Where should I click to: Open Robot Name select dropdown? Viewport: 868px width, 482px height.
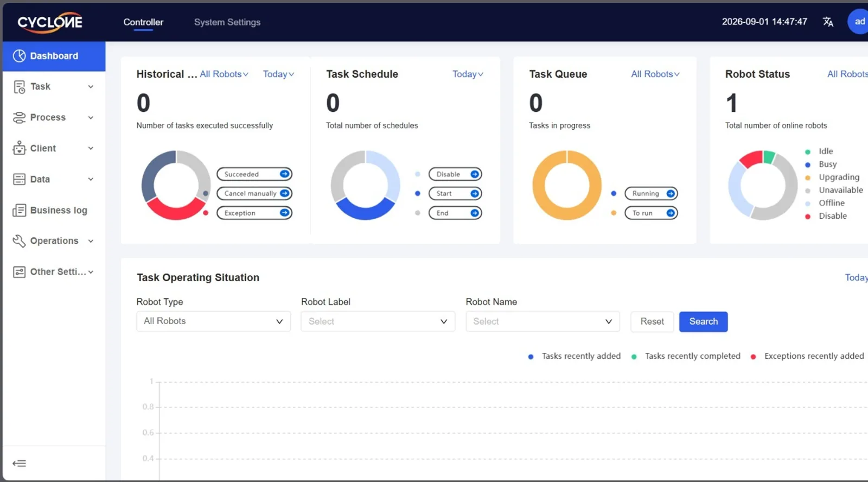click(x=542, y=321)
